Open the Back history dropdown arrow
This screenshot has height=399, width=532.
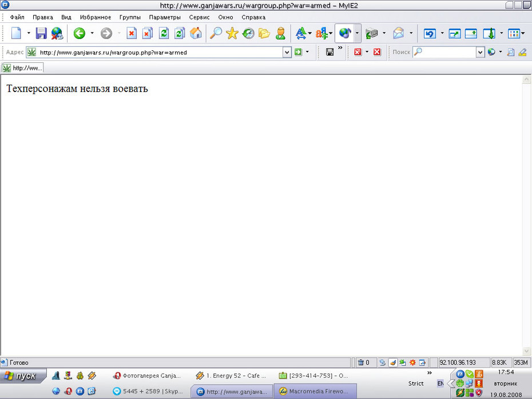point(92,33)
